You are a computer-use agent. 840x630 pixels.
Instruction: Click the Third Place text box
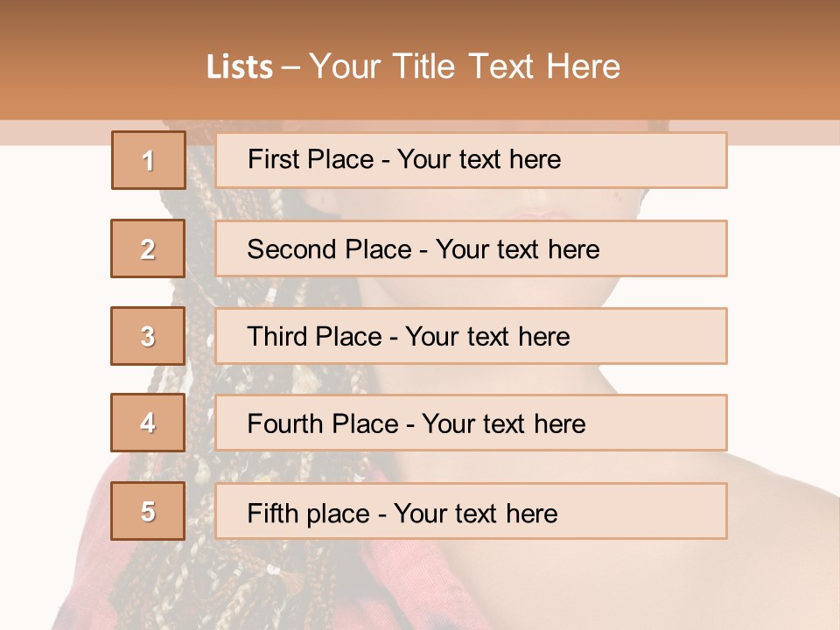point(471,336)
